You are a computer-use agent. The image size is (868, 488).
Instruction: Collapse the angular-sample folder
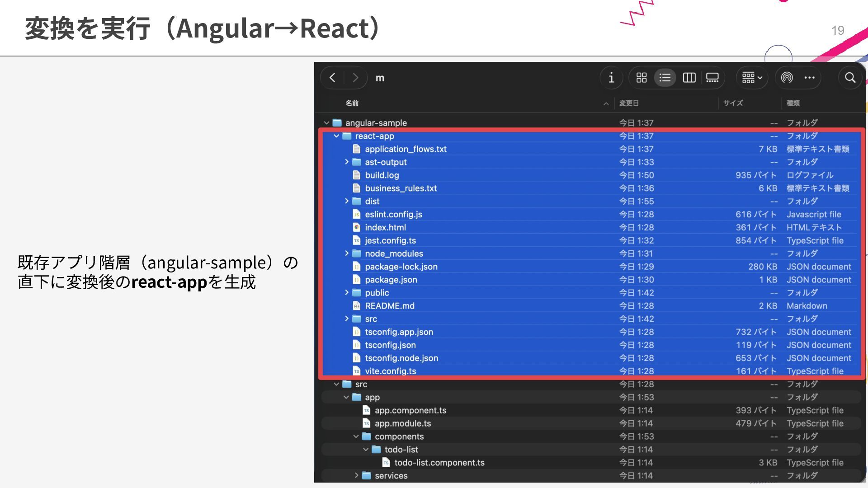(326, 123)
